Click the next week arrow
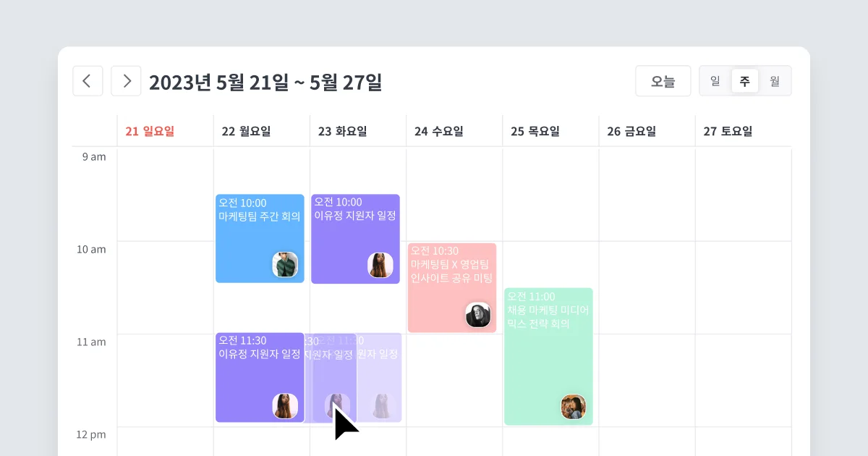Viewport: 868px width, 456px height. (x=126, y=81)
